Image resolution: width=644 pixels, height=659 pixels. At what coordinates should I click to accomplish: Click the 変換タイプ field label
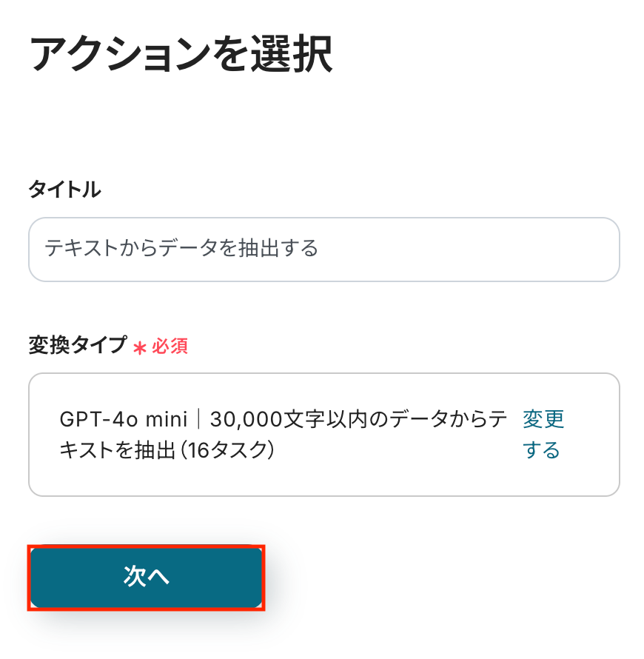78,345
